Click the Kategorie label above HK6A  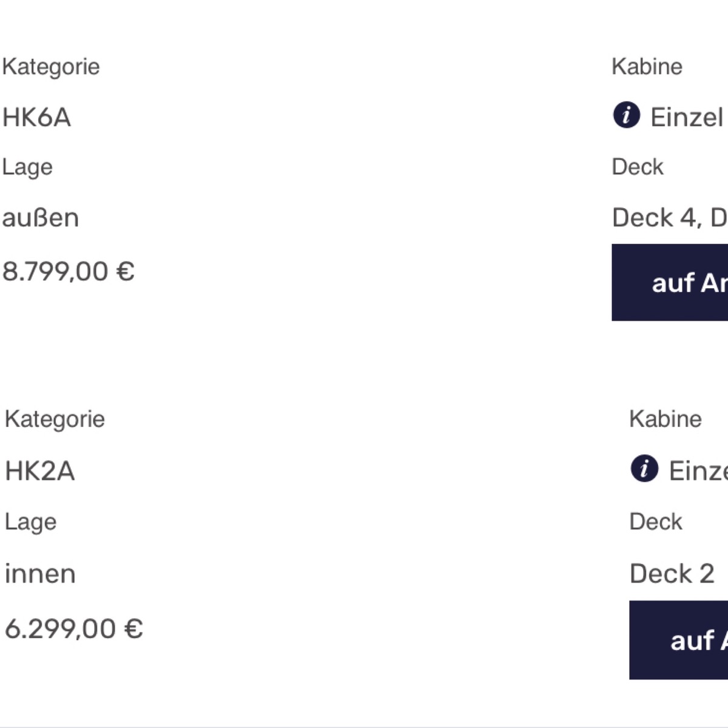point(51,67)
